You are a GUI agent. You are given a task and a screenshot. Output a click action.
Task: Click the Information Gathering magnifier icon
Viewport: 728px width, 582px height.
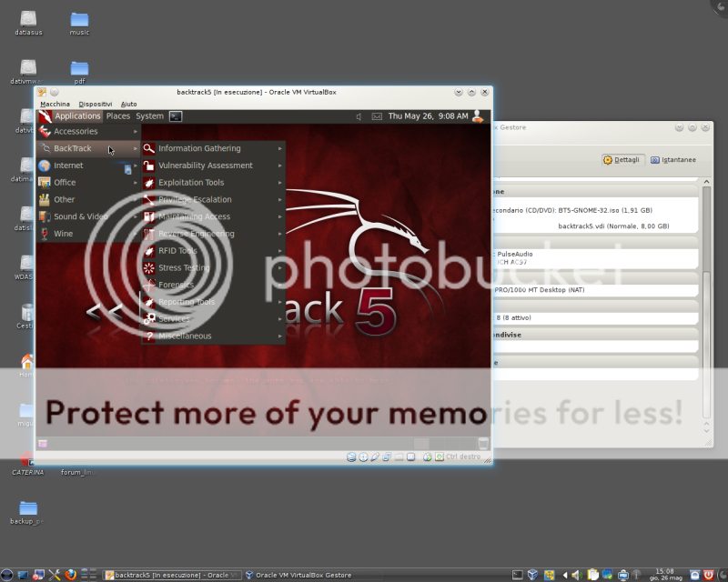149,148
